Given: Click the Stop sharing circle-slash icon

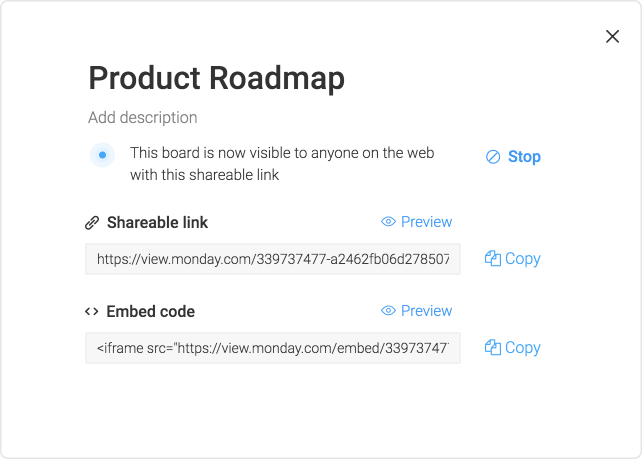Looking at the screenshot, I should tap(493, 157).
